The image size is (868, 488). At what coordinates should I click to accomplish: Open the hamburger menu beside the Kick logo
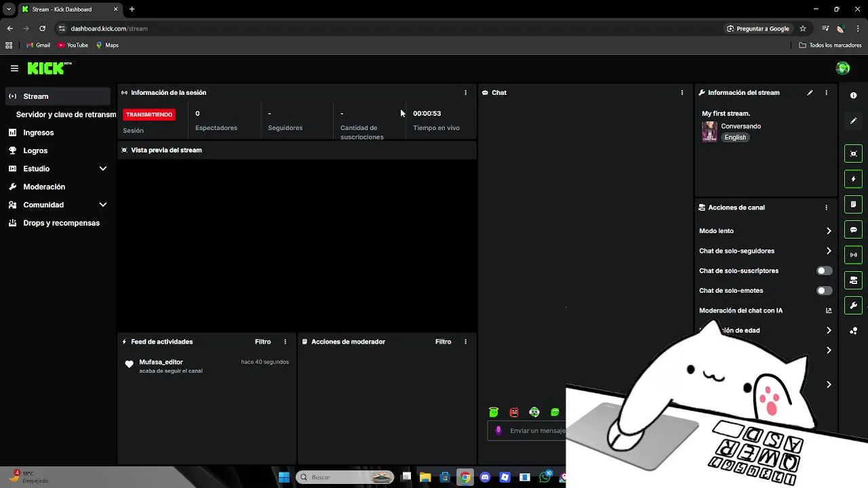14,68
